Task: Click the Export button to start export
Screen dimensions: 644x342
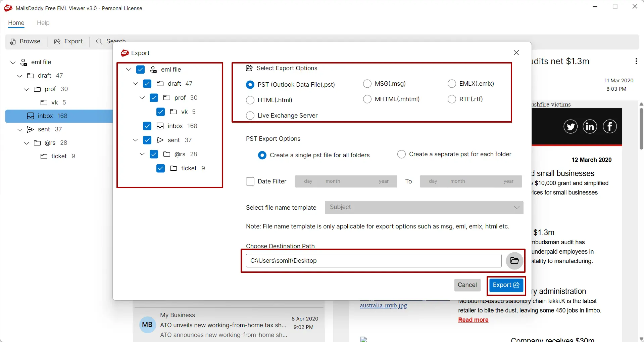Action: tap(506, 285)
